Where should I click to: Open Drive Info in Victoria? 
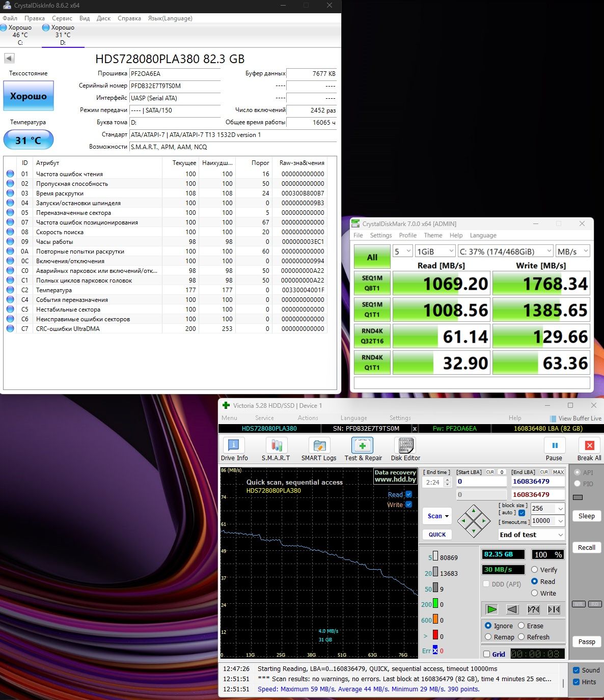pyautogui.click(x=234, y=450)
